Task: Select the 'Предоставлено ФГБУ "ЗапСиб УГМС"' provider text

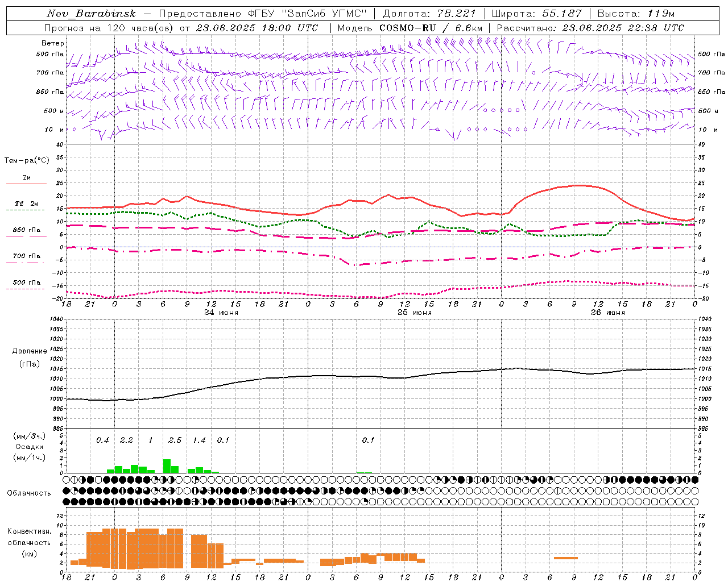Action: click(263, 14)
